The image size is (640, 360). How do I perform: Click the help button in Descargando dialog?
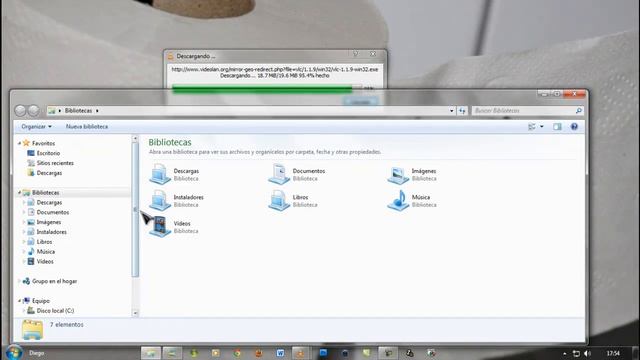(x=356, y=54)
